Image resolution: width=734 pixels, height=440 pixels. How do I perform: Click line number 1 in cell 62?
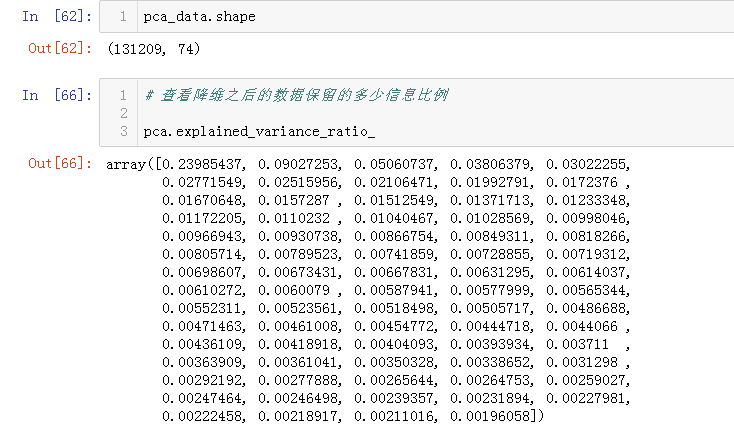[x=121, y=17]
